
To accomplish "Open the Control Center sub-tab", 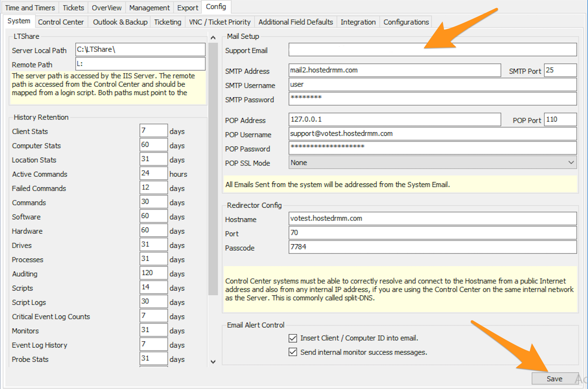I will [61, 22].
